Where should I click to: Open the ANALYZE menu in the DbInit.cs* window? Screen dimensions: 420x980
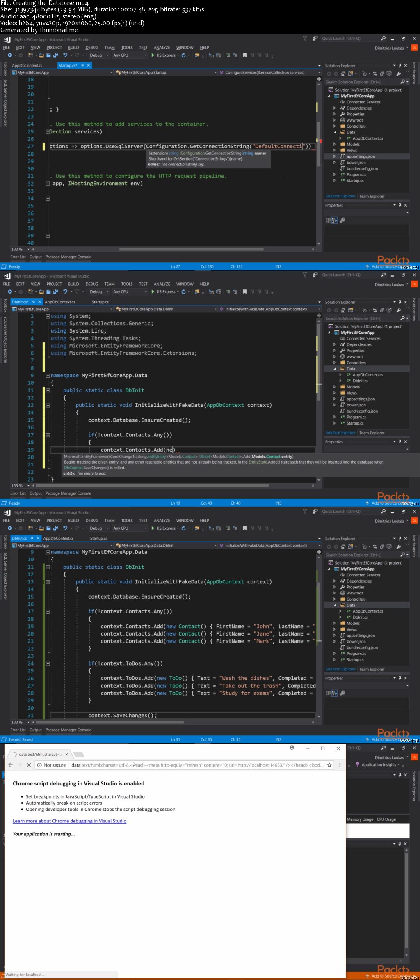[162, 284]
